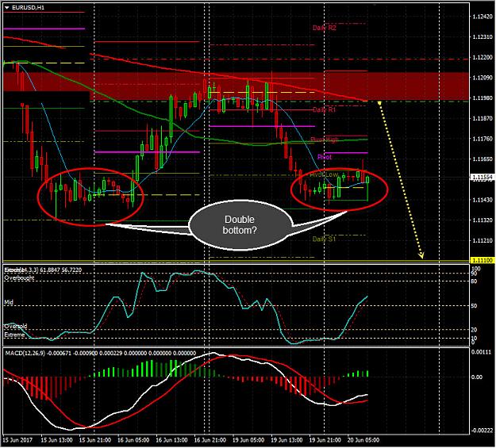The height and width of the screenshot is (448, 496).
Task: Click the MACD(12,26,9) indicator label
Action: [101, 353]
